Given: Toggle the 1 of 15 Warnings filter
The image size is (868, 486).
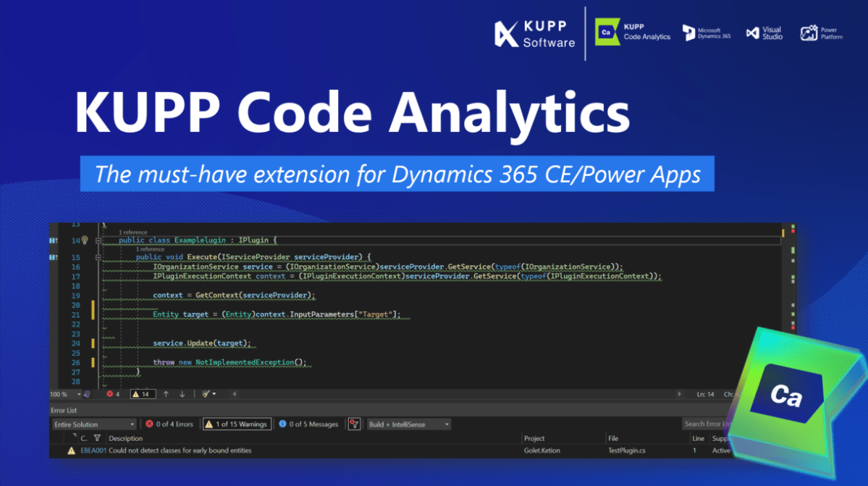Looking at the screenshot, I should (x=237, y=424).
